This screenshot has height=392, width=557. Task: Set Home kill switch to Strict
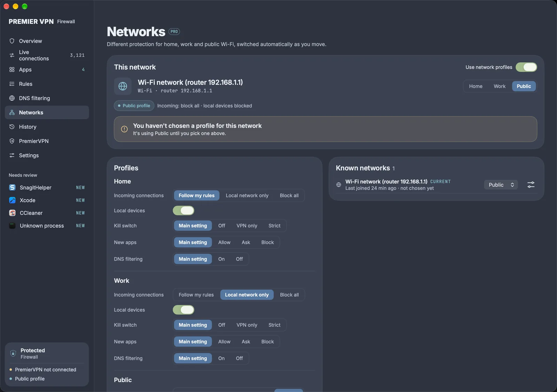tap(274, 226)
